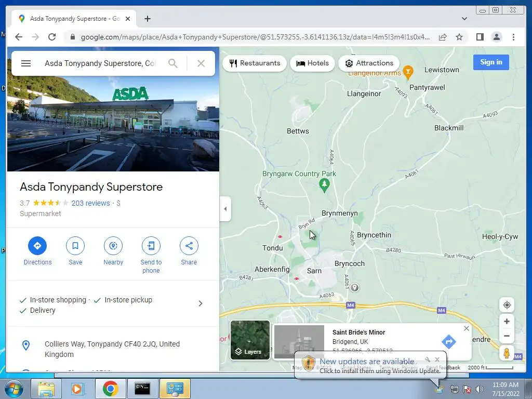Viewport: 532px width, 399px height.
Task: Filter map by Attractions
Action: [x=369, y=63]
